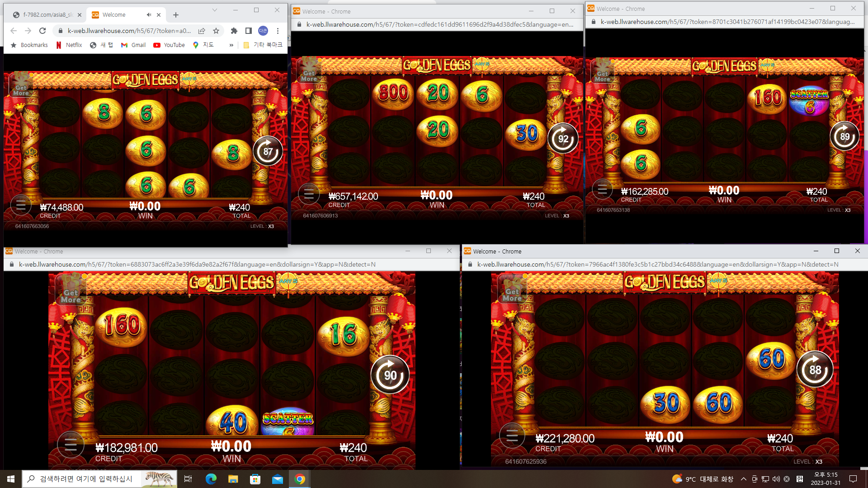Expand the tab search dropdown chevron

point(215,10)
